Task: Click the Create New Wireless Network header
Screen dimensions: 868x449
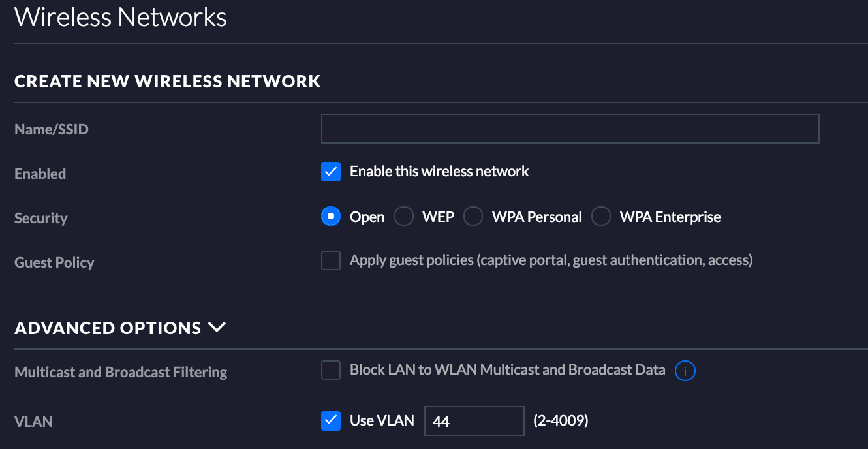Action: pyautogui.click(x=167, y=81)
